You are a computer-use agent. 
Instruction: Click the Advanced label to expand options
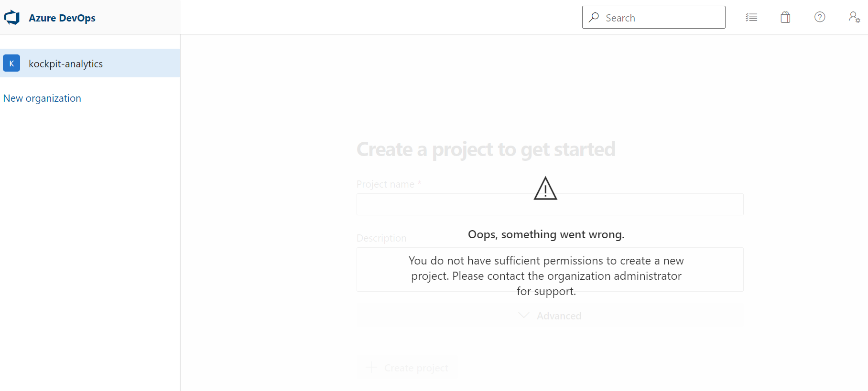coord(559,316)
